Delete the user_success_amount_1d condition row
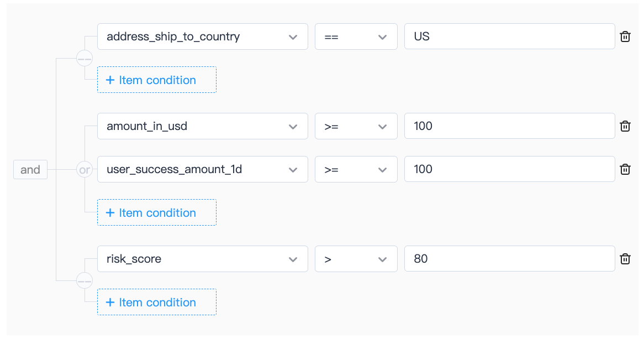Image resolution: width=644 pixels, height=344 pixels. click(x=625, y=169)
